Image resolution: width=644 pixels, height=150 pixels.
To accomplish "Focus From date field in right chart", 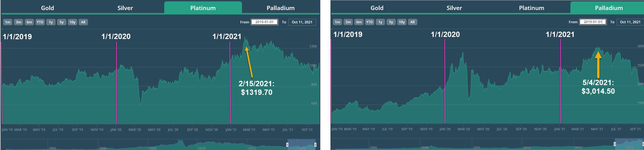I will click(593, 22).
